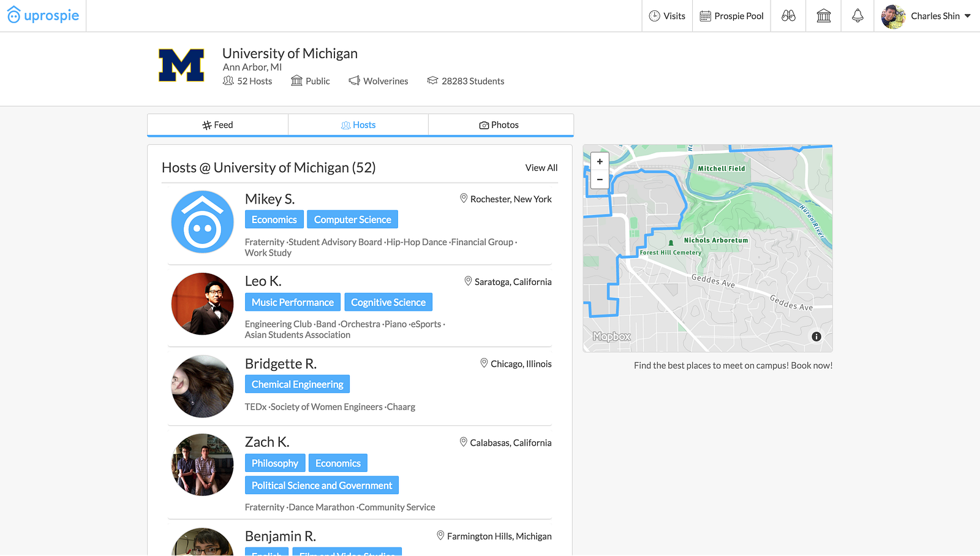Image resolution: width=980 pixels, height=556 pixels.
Task: Click location pin beside Farmington Hills, Michigan
Action: (x=440, y=536)
